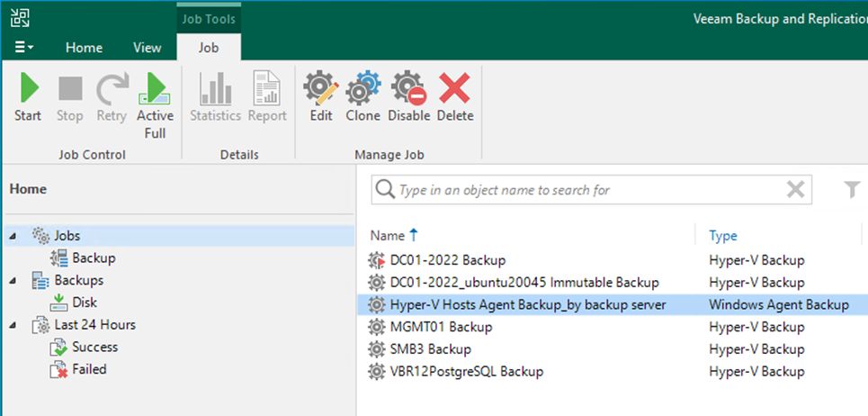The height and width of the screenshot is (416, 868).
Task: Start the selected backup job
Action: [x=28, y=97]
